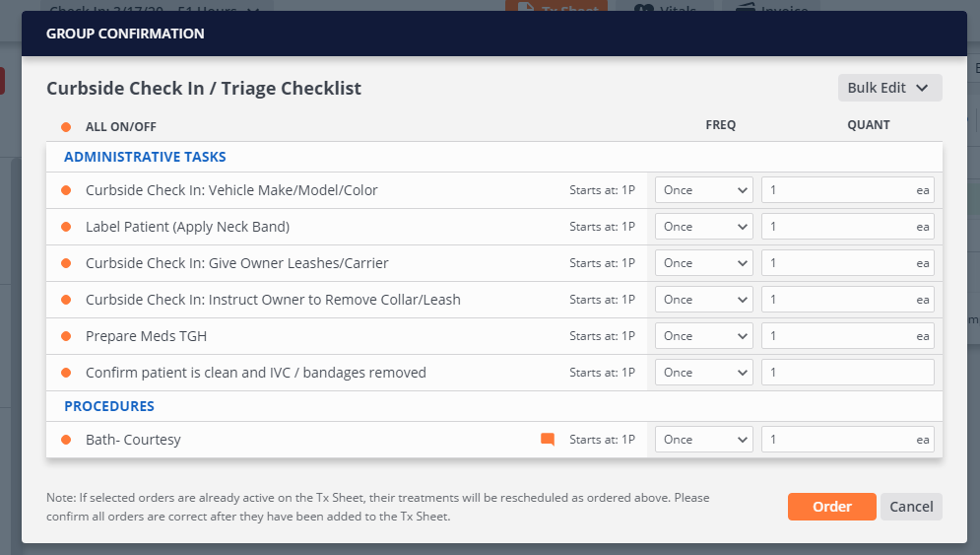Toggle Confirm patient is clean order dot
980x555 pixels.
click(66, 373)
